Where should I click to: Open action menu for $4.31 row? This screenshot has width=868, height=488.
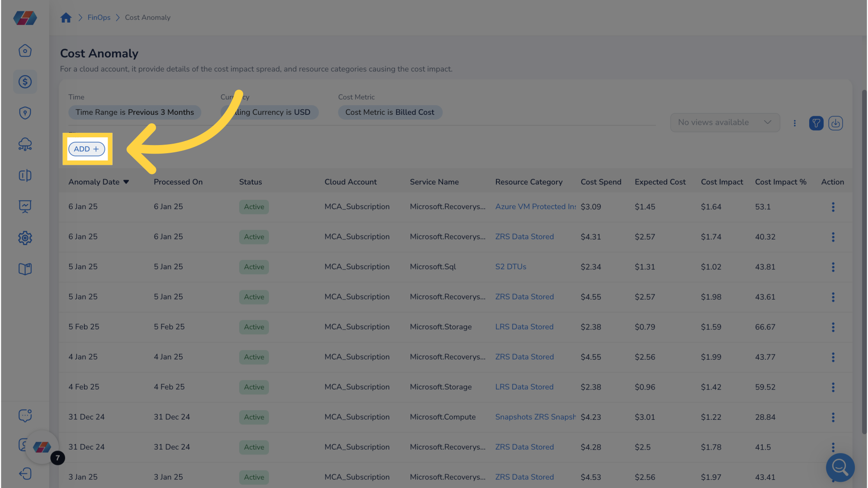click(x=833, y=237)
